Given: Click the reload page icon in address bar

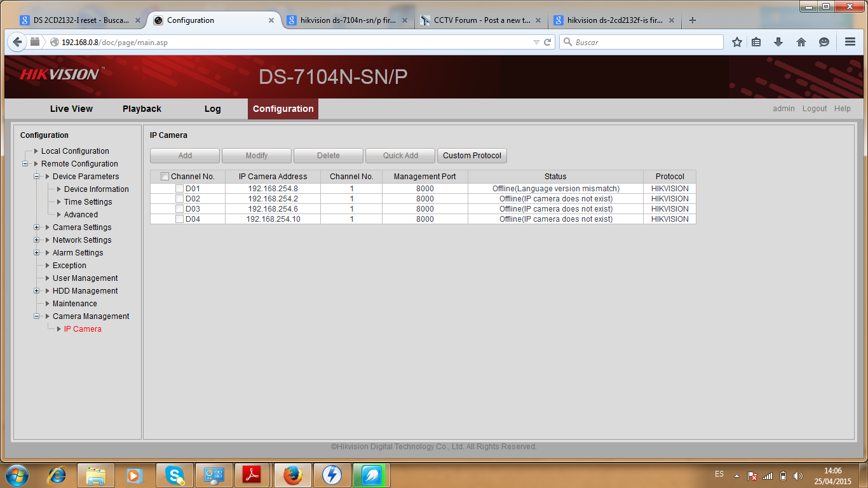Looking at the screenshot, I should pos(547,42).
